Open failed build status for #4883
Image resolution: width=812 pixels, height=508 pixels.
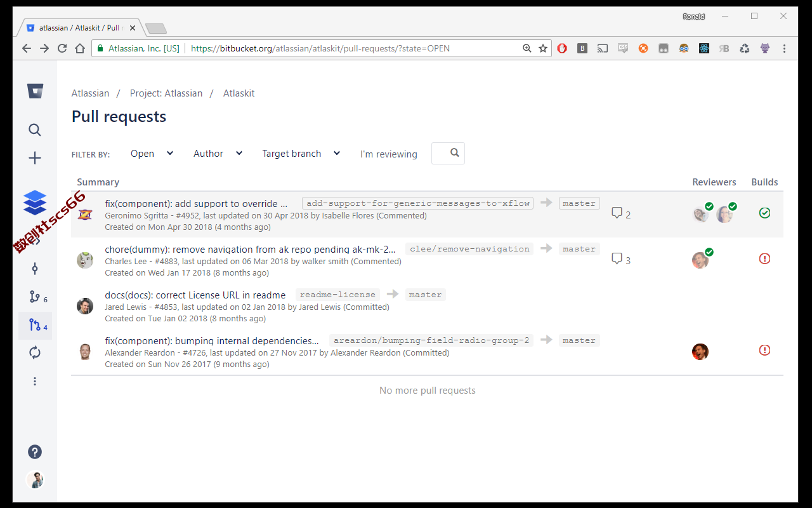tap(764, 258)
